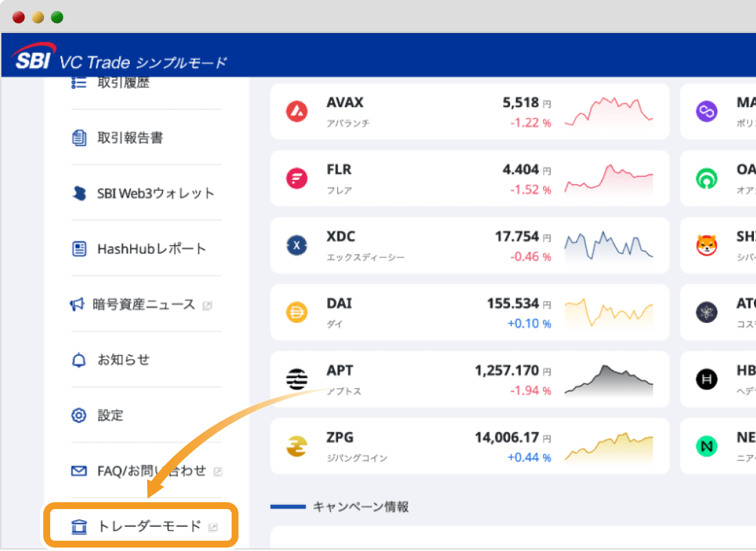Click the キャンペーン情報 section heading
This screenshot has height=551, width=756.
point(361,507)
